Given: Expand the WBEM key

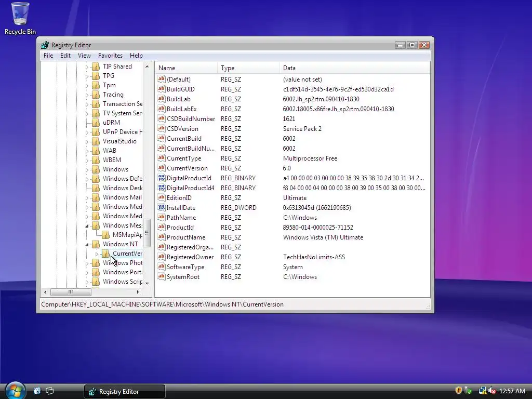Looking at the screenshot, I should (87, 161).
